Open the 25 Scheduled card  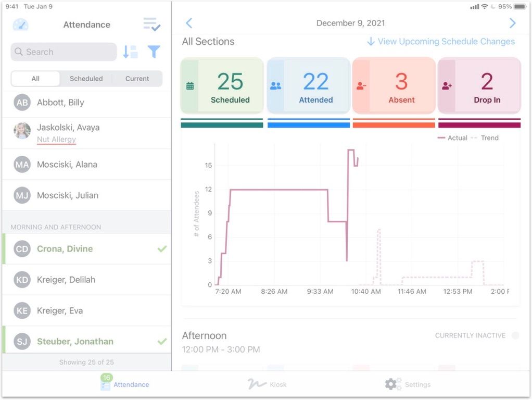222,85
